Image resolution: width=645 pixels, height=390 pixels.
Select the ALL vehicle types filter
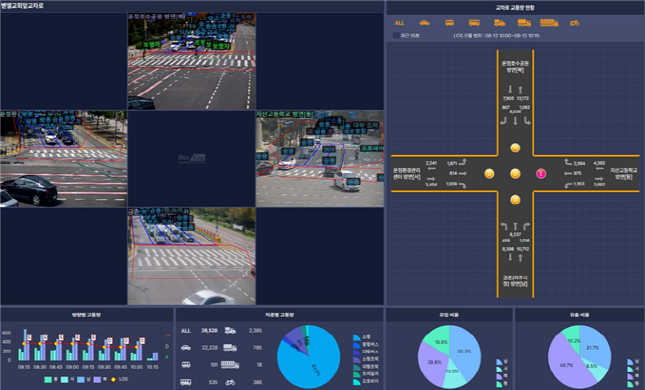point(399,23)
